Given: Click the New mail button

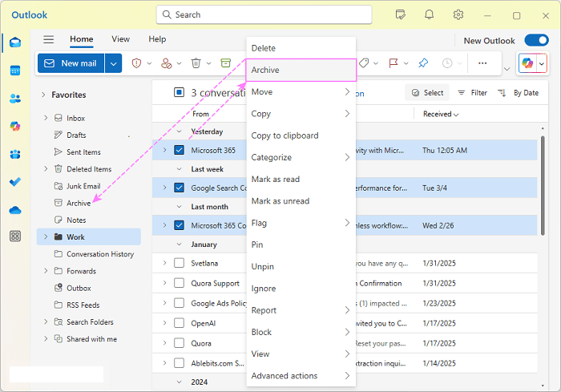Looking at the screenshot, I should (71, 63).
